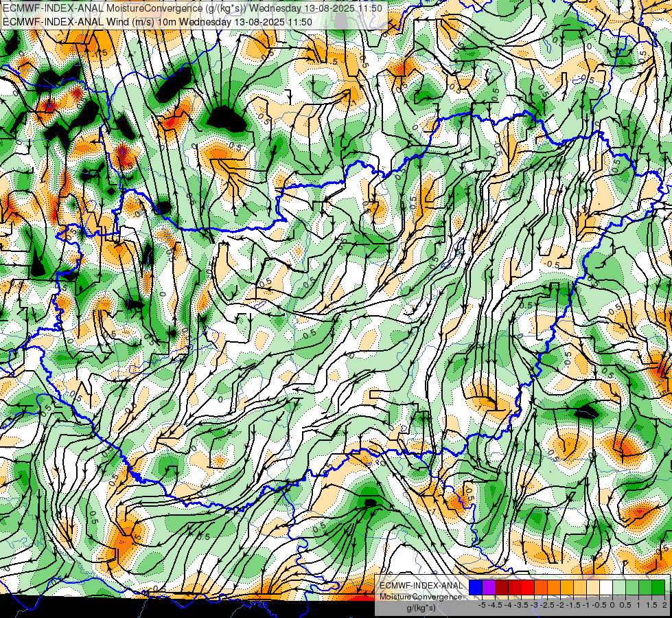
Task: Click the -2 legend tick label
Action: tap(561, 605)
